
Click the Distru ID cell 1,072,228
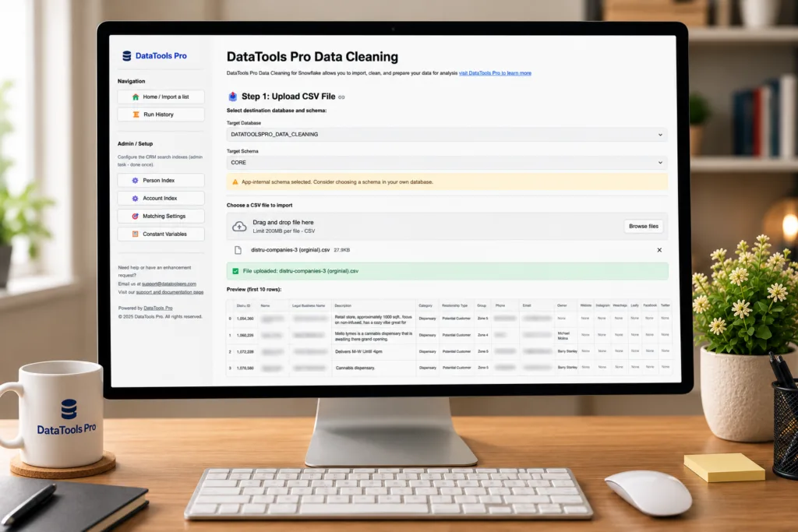pos(245,352)
